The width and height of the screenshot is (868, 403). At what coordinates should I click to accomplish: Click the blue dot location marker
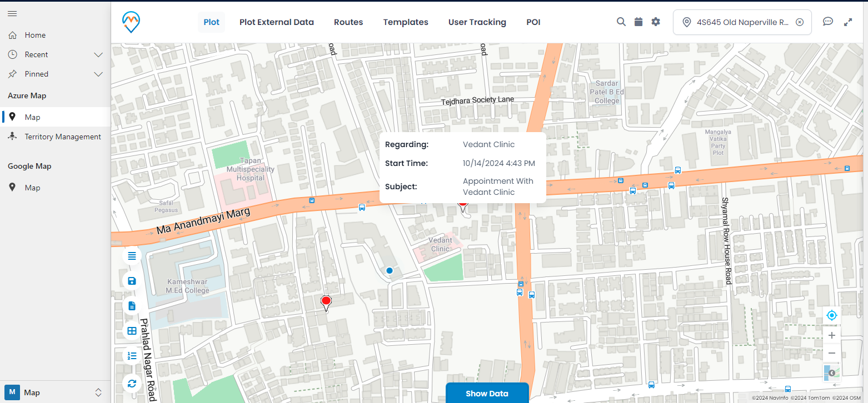[390, 270]
